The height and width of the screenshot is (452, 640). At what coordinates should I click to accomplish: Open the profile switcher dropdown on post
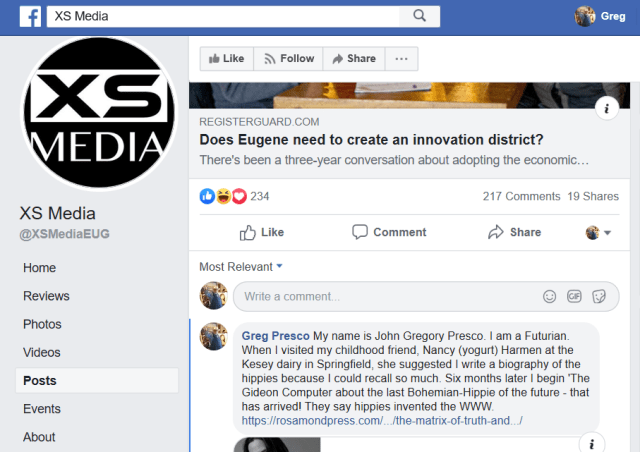(x=597, y=232)
